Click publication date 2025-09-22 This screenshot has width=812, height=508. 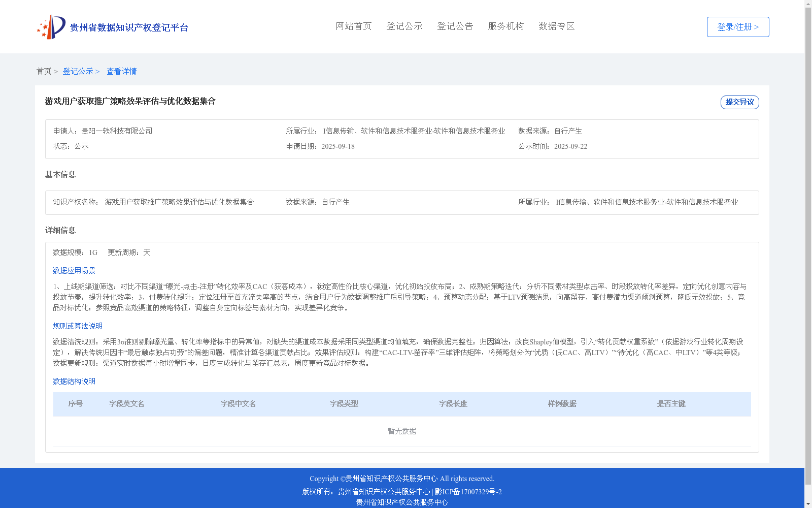coord(570,146)
